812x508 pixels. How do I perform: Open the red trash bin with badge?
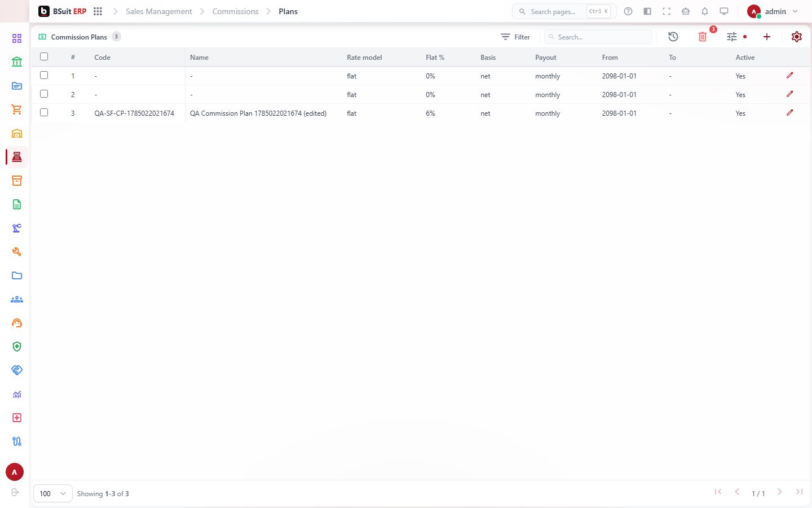click(x=703, y=37)
